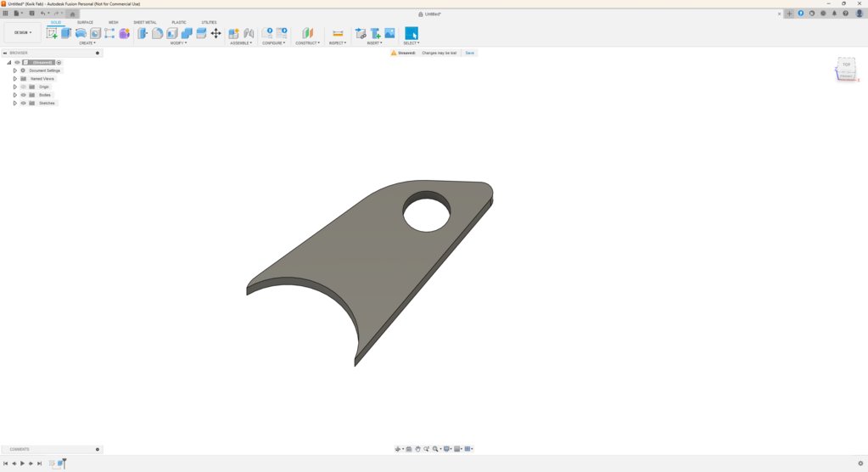Screen dimensions: 868x472
Task: Click the purple Create Form icon
Action: [125, 33]
